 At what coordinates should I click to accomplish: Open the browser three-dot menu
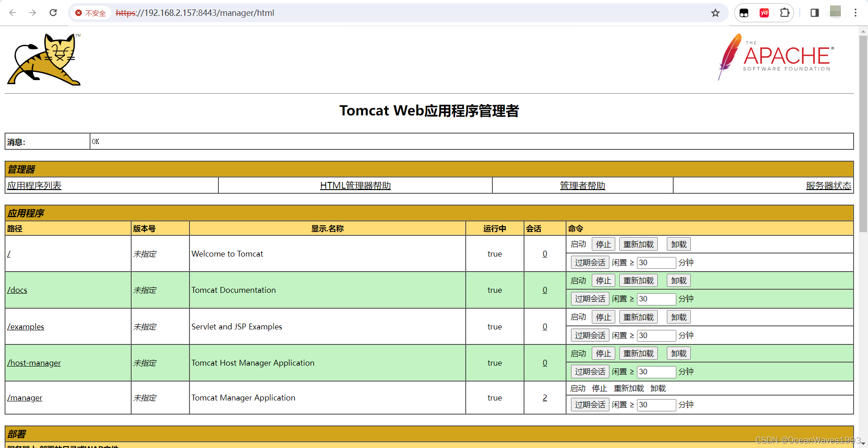tap(855, 13)
